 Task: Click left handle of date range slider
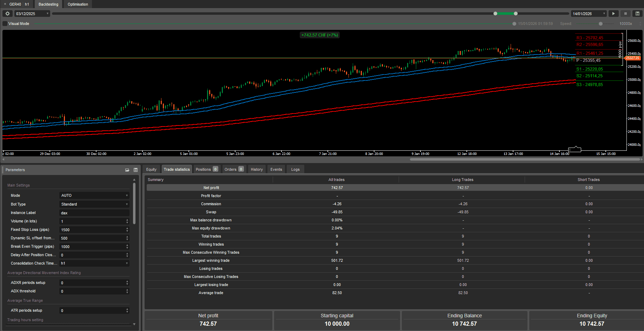[495, 14]
